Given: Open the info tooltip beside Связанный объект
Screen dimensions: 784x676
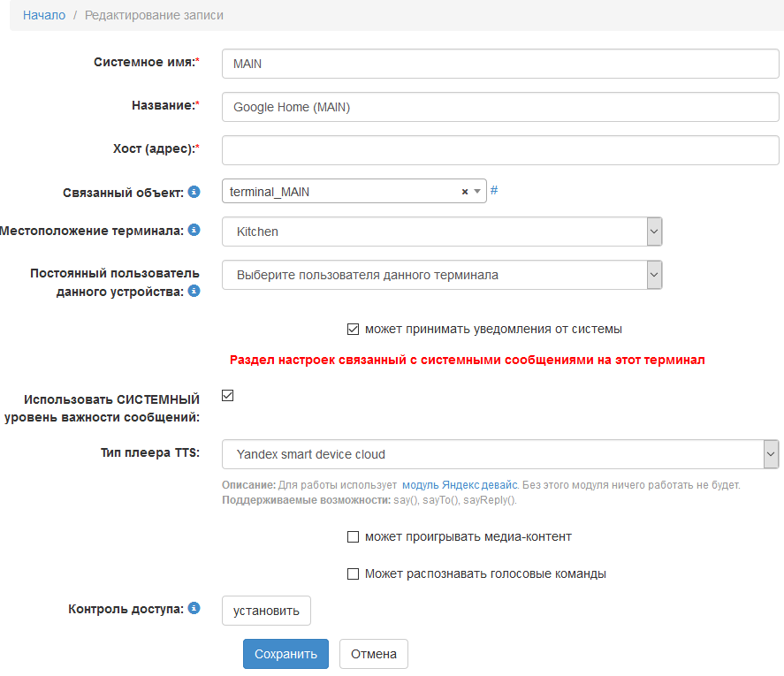Looking at the screenshot, I should (x=193, y=192).
